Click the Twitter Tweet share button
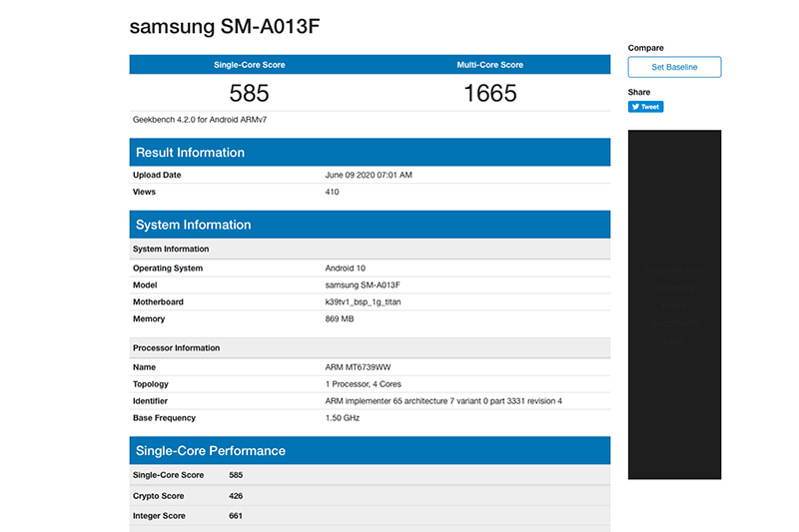The width and height of the screenshot is (799, 532). point(645,107)
